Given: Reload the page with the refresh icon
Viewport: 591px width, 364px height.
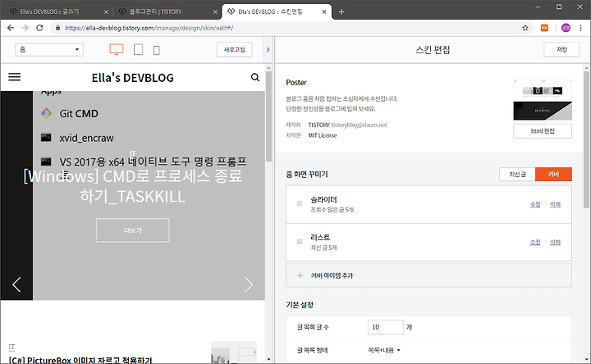Looking at the screenshot, I should (39, 28).
